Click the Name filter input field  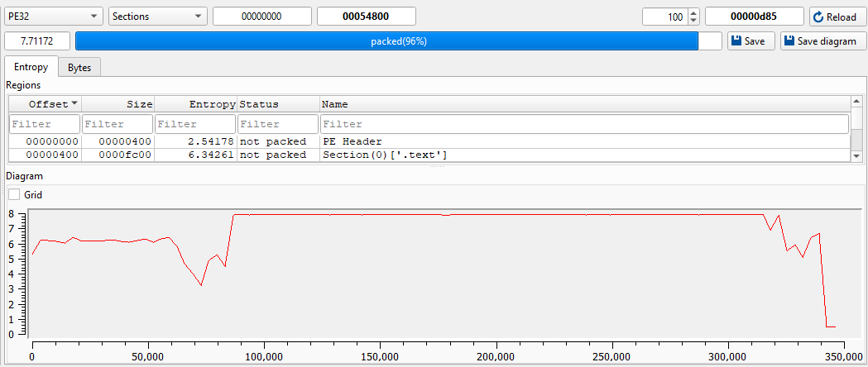pyautogui.click(x=583, y=124)
